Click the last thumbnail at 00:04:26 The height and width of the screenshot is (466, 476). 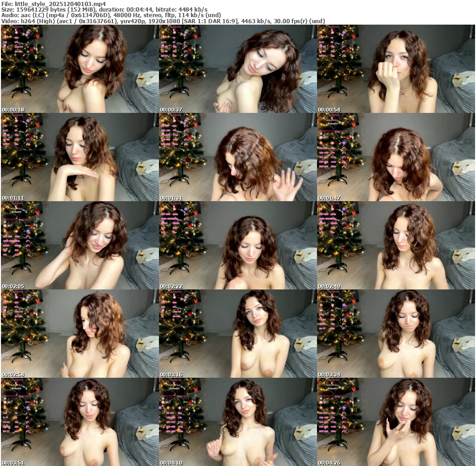click(x=396, y=422)
